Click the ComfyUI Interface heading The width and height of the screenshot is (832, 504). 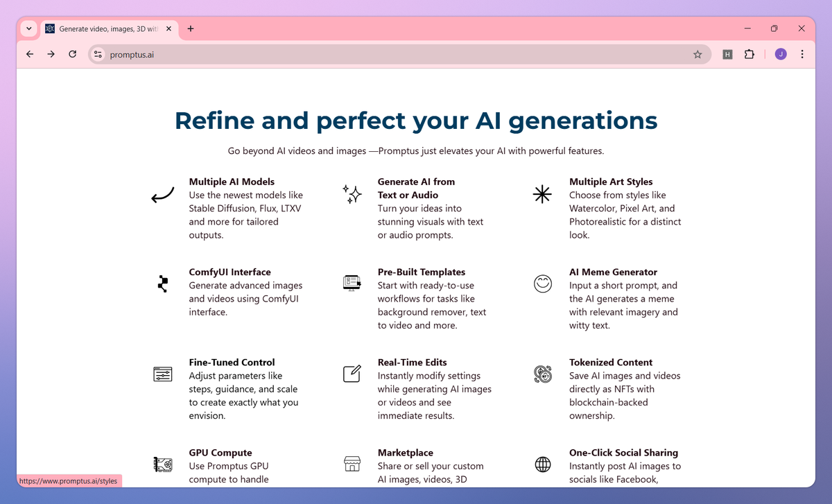click(229, 272)
